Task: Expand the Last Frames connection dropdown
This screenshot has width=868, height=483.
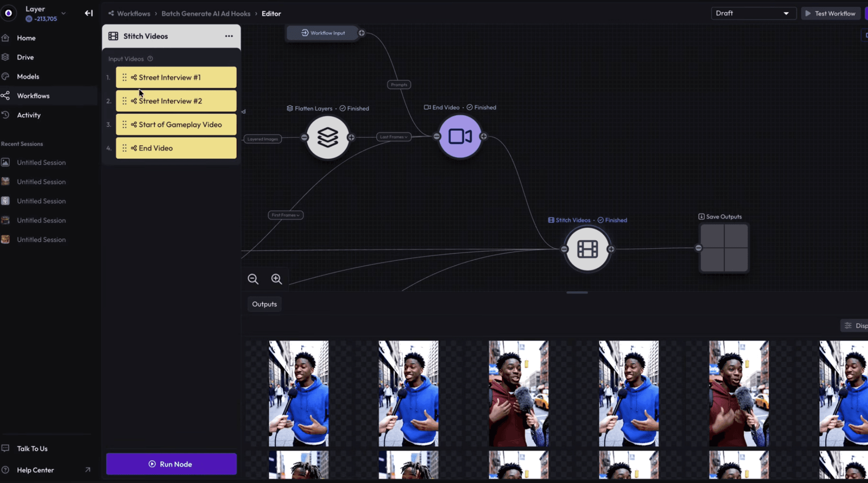Action: tap(393, 137)
